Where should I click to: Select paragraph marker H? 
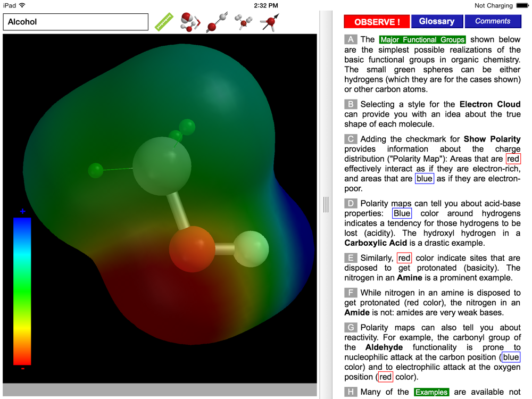pyautogui.click(x=351, y=392)
